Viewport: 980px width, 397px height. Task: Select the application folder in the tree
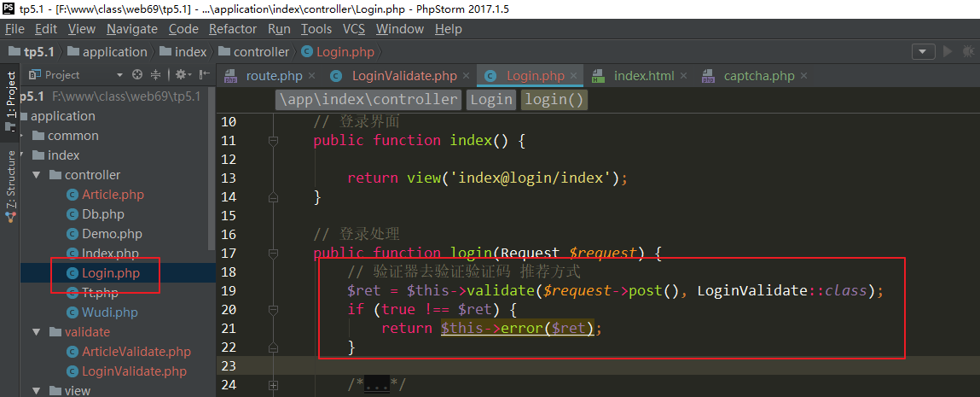[x=62, y=116]
